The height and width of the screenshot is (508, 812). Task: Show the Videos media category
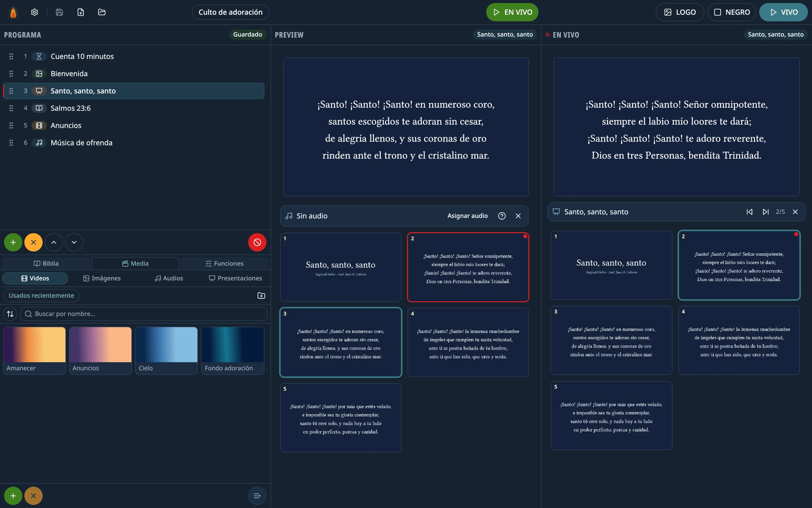(35, 279)
